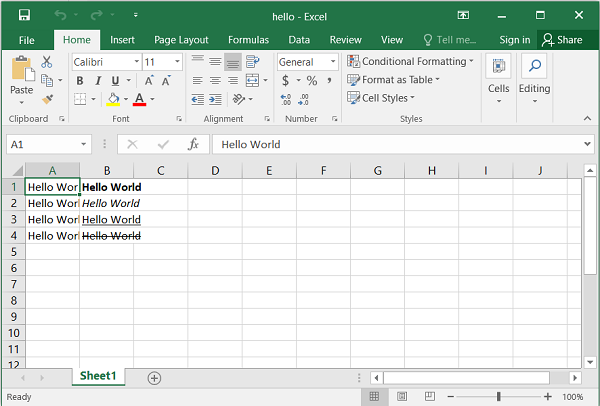The image size is (600, 406).
Task: Click the Insert Function fx icon
Action: pos(193,144)
